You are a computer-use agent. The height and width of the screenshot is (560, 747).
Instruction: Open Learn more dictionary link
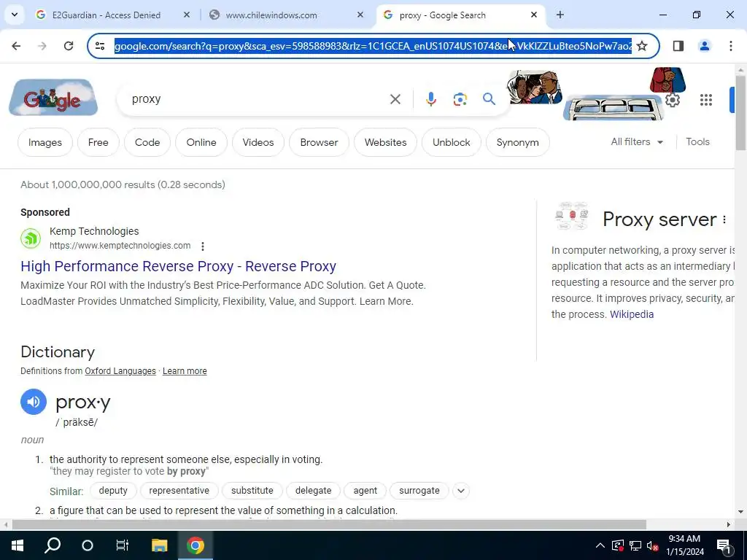pos(185,371)
